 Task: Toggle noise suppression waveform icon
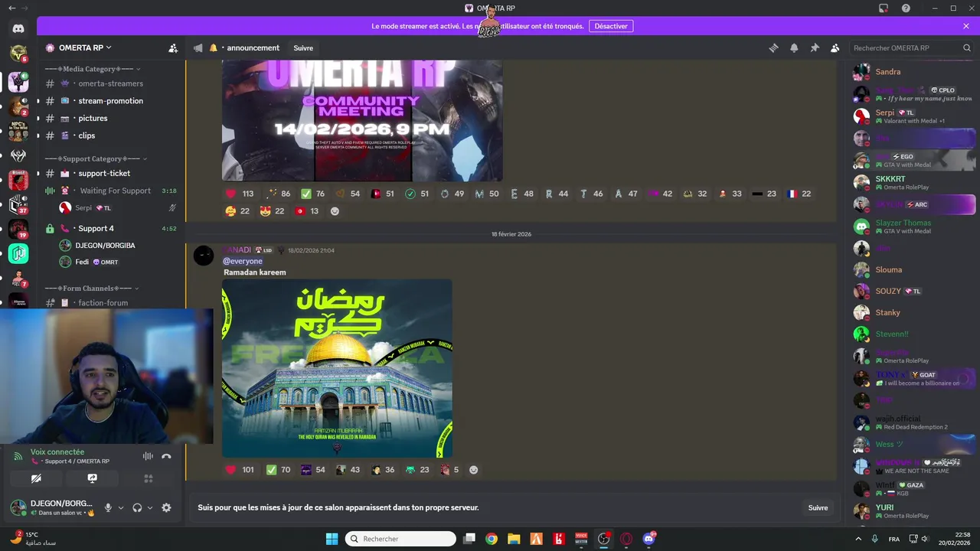click(148, 456)
